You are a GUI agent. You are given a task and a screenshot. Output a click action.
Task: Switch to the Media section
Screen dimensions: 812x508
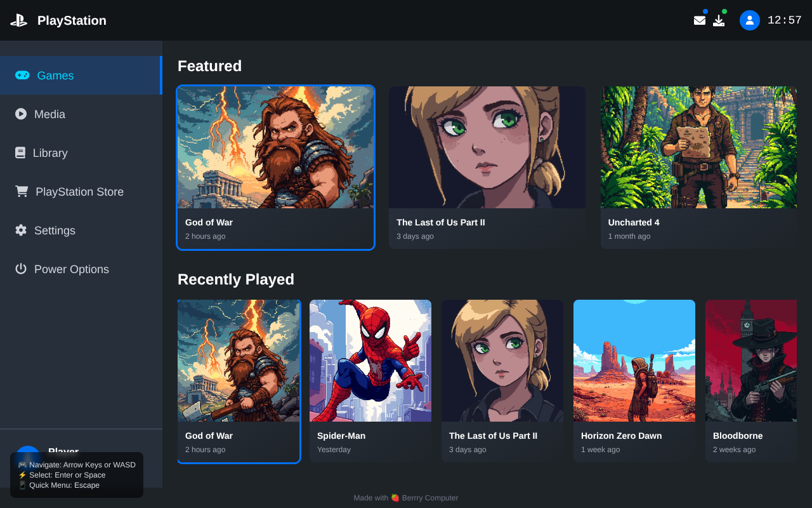(49, 114)
